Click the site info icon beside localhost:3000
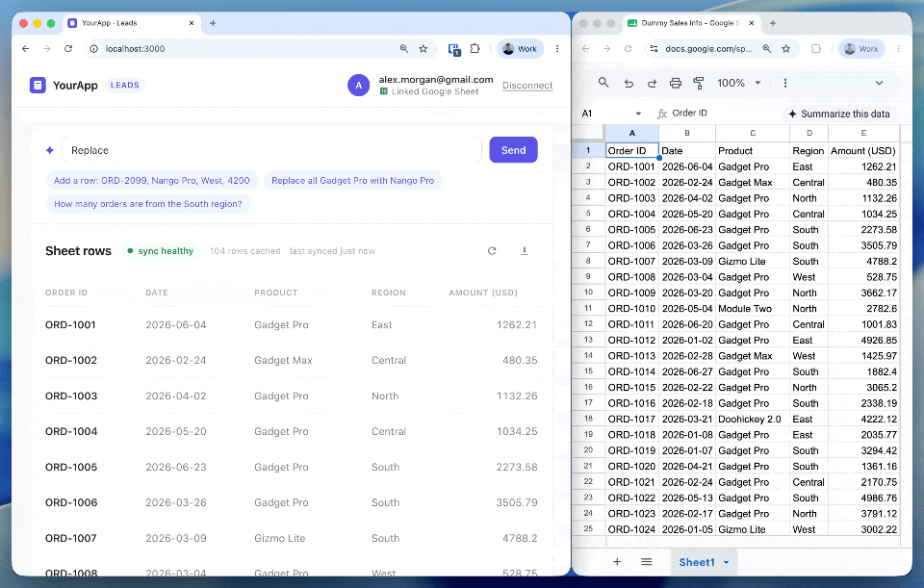 coord(93,49)
